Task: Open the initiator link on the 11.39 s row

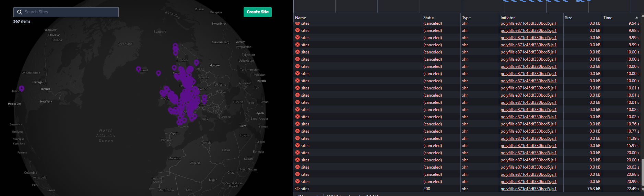Action: pos(528,138)
